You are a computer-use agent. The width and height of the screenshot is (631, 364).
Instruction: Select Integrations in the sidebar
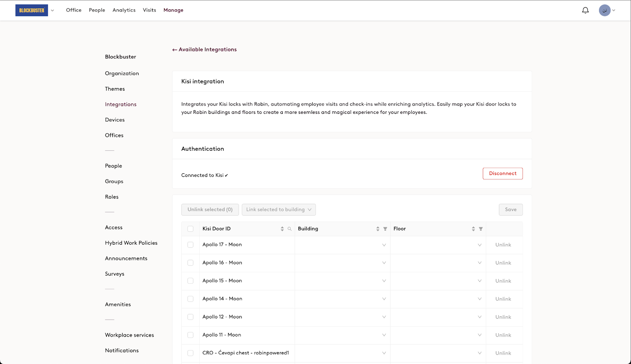(x=121, y=104)
